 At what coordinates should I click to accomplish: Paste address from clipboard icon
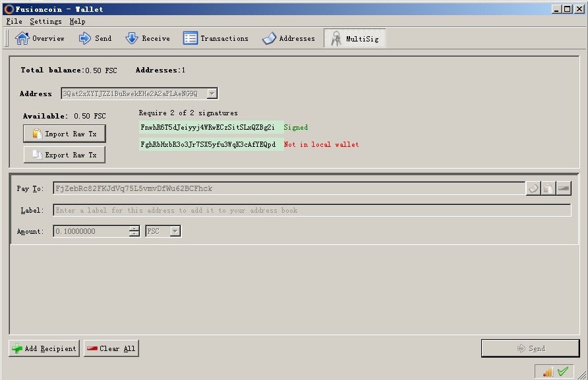click(548, 188)
